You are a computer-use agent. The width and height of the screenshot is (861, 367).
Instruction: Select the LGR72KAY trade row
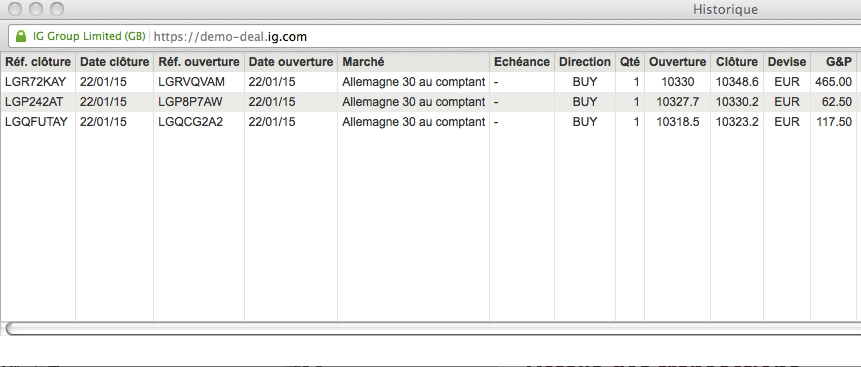pyautogui.click(x=430, y=82)
